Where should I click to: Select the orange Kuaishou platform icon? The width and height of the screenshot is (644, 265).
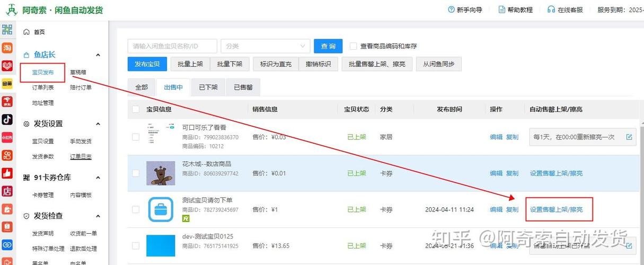point(7,155)
